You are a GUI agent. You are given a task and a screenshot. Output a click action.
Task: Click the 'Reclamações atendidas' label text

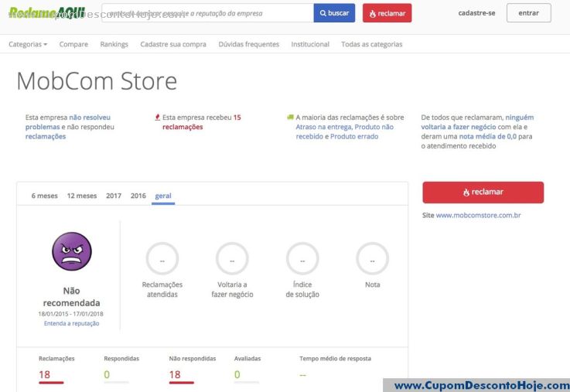click(162, 289)
